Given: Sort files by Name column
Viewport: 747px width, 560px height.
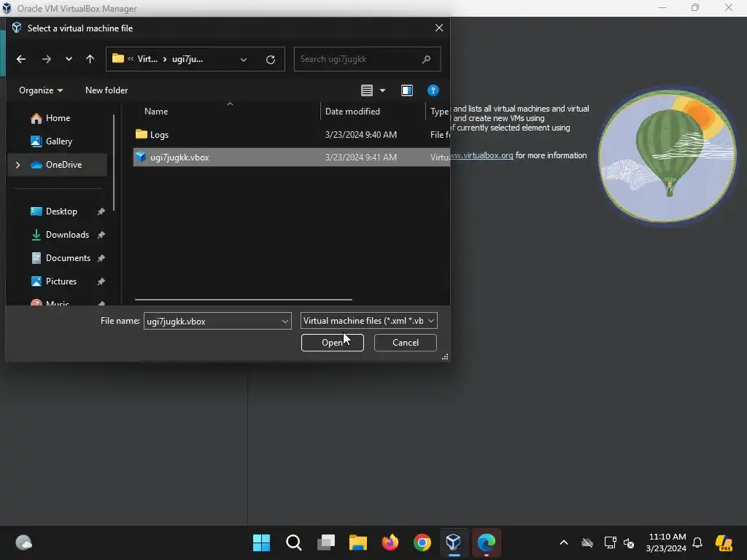Looking at the screenshot, I should pos(156,112).
